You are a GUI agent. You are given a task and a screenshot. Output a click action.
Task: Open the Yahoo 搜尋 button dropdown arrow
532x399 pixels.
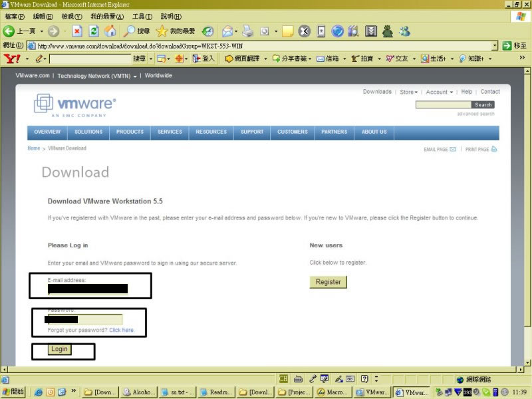click(x=151, y=59)
